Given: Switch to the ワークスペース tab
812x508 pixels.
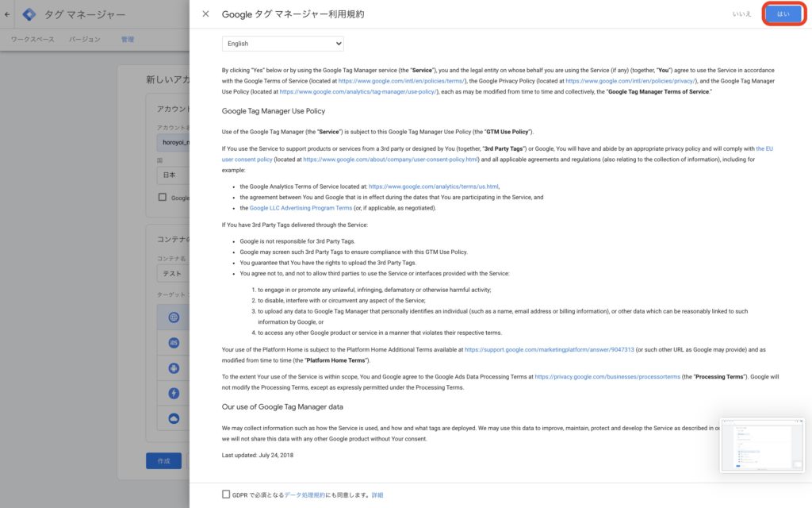Looking at the screenshot, I should point(33,40).
